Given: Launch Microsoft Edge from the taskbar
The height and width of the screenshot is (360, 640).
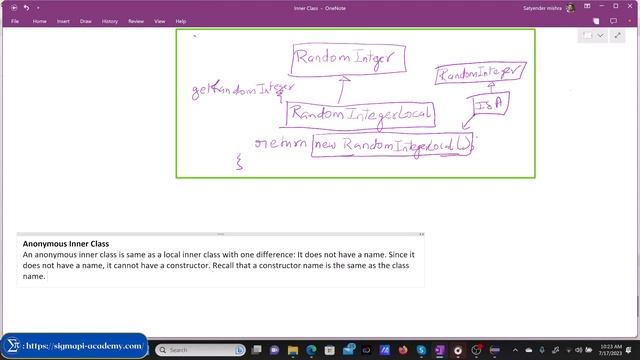Looking at the screenshot, I should coord(311,350).
